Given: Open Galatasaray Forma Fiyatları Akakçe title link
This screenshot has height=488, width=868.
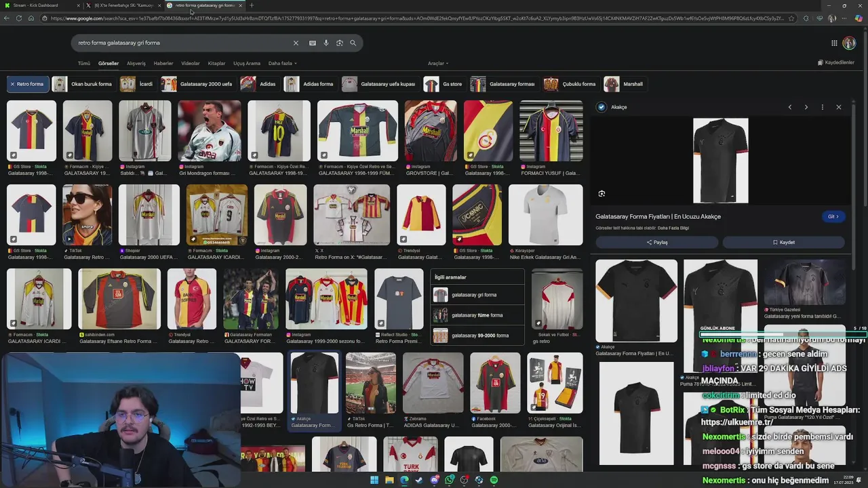Looking at the screenshot, I should point(658,216).
